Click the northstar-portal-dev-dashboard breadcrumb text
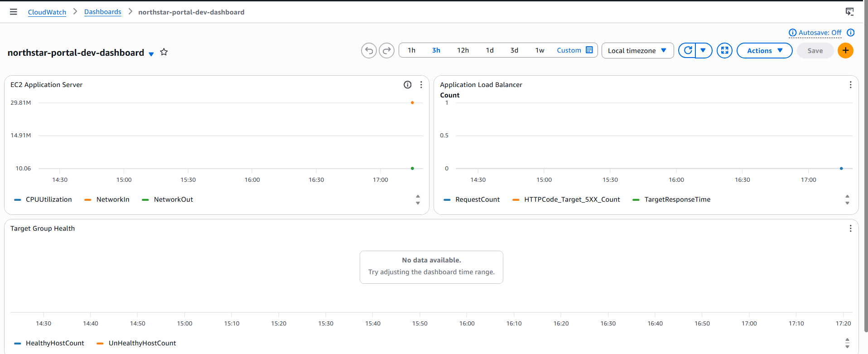 click(x=191, y=12)
